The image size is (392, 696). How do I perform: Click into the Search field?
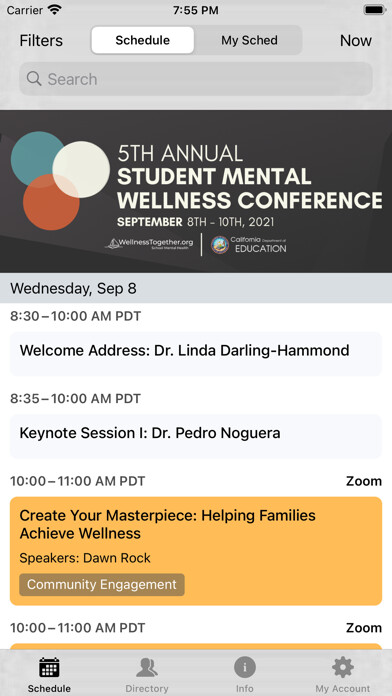196,79
